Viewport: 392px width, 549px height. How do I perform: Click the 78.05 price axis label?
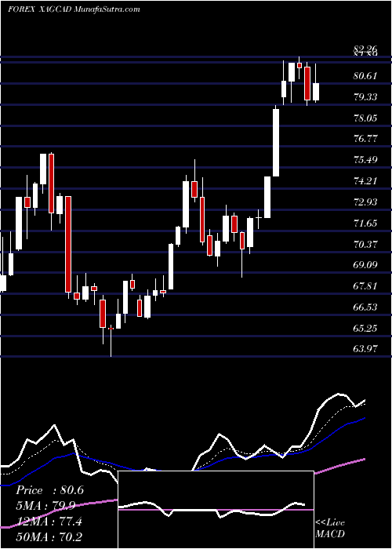tap(365, 118)
